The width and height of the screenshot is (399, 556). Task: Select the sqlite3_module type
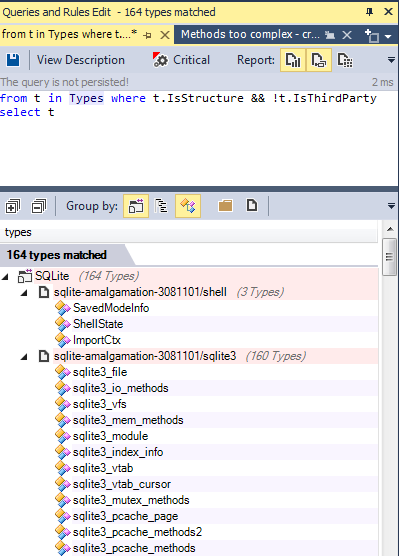click(111, 436)
